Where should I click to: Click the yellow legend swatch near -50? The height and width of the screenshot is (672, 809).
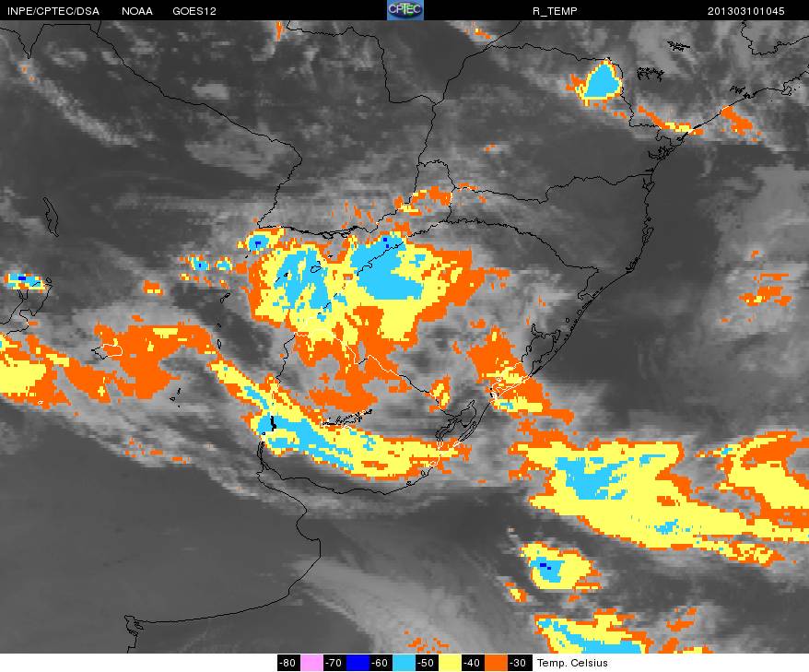(x=450, y=663)
